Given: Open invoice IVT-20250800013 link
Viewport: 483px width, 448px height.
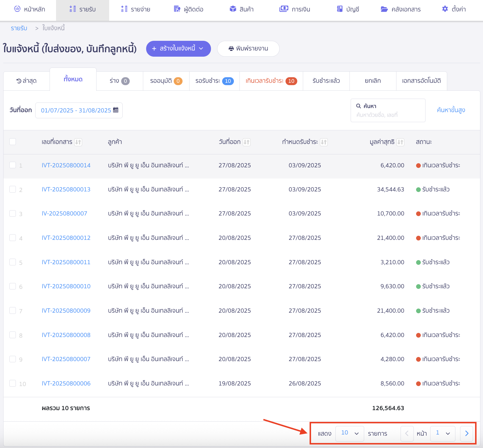Looking at the screenshot, I should [x=66, y=189].
